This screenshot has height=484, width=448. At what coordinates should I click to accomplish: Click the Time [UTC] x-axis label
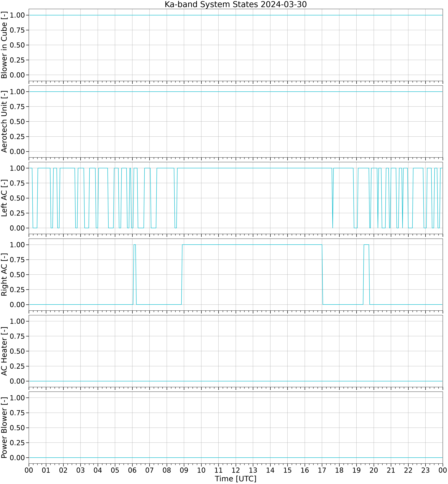coord(236,479)
